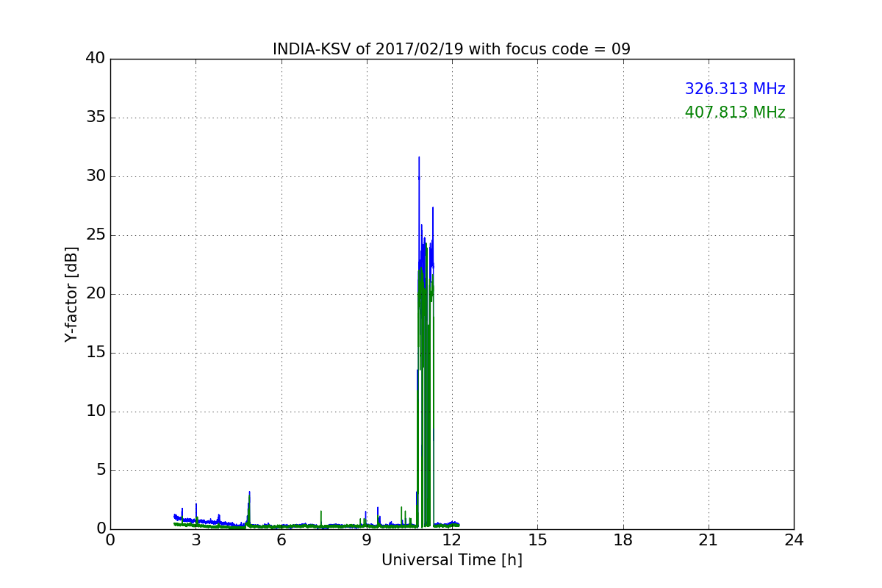Click the x-axis tick label 6
882x588 pixels.
pyautogui.click(x=281, y=540)
